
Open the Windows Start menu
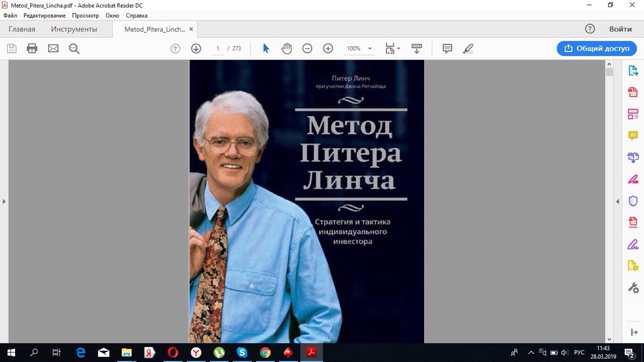click(11, 352)
